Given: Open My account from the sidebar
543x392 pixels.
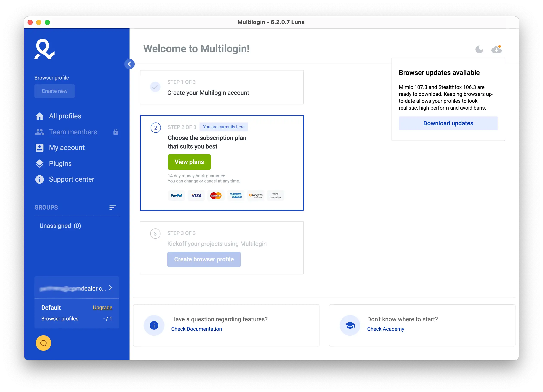Looking at the screenshot, I should click(x=67, y=148).
